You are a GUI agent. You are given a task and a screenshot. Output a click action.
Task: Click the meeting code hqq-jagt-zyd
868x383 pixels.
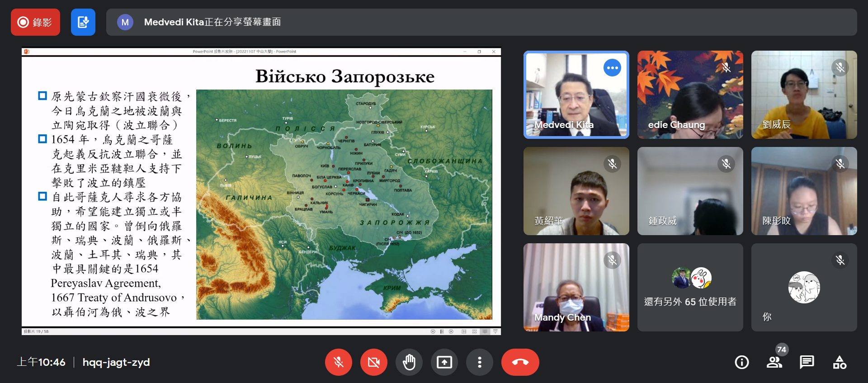[x=116, y=362]
